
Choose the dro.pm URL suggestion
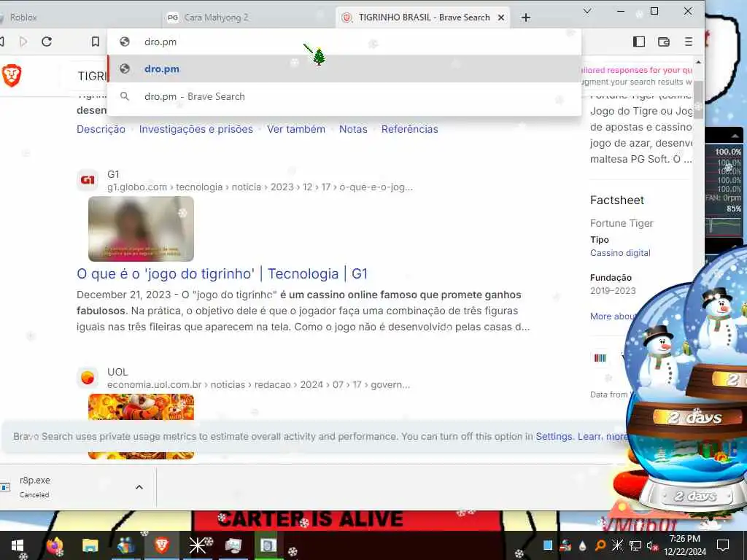pos(344,69)
